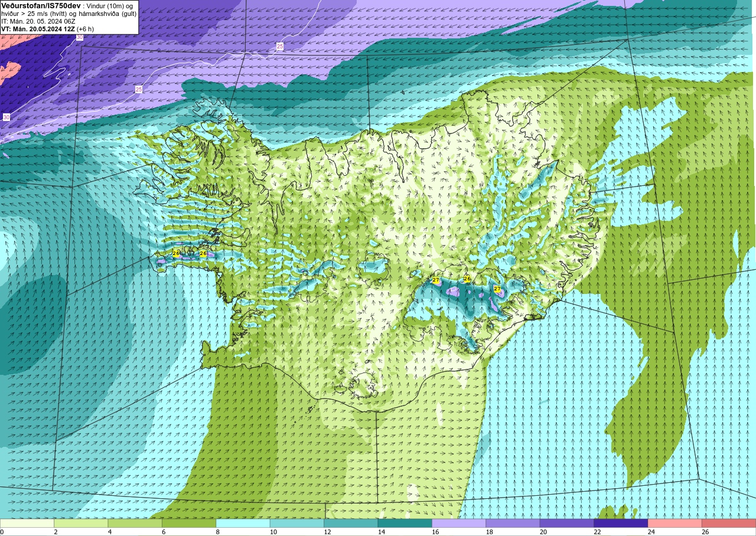Click the lavender 16–18 legend swatch

[x=459, y=523]
